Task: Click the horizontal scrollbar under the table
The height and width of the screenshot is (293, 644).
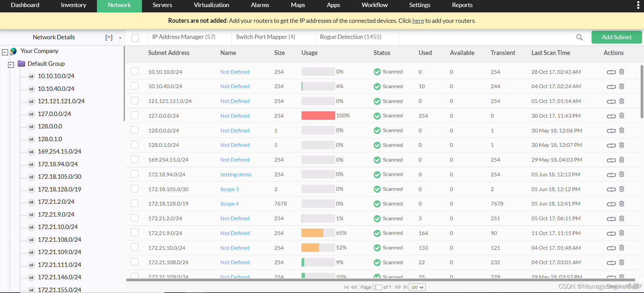Action: click(x=380, y=280)
